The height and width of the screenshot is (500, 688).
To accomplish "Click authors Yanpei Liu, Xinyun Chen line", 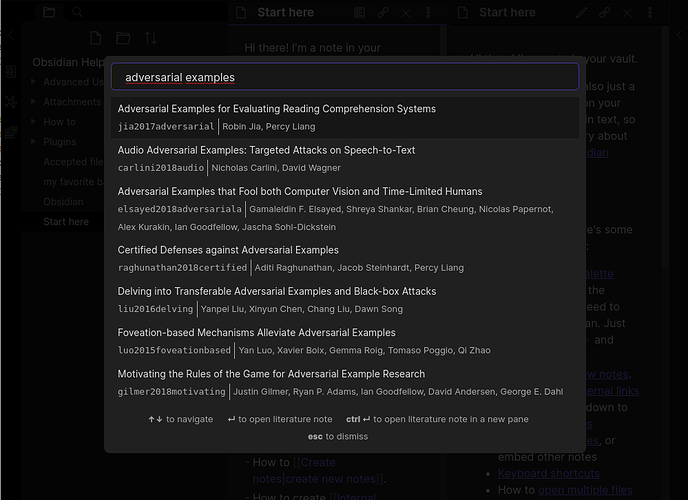I will (302, 309).
